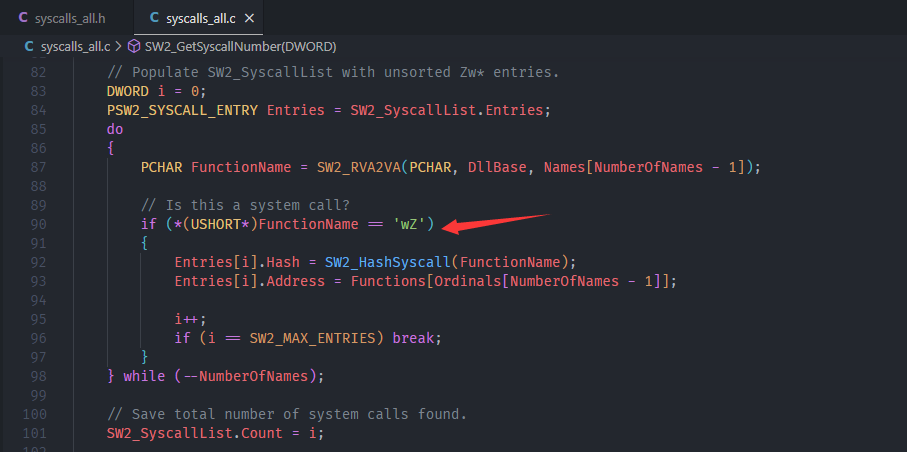
Task: Click the C file icon on syscalls_all.c tab
Action: click(154, 18)
